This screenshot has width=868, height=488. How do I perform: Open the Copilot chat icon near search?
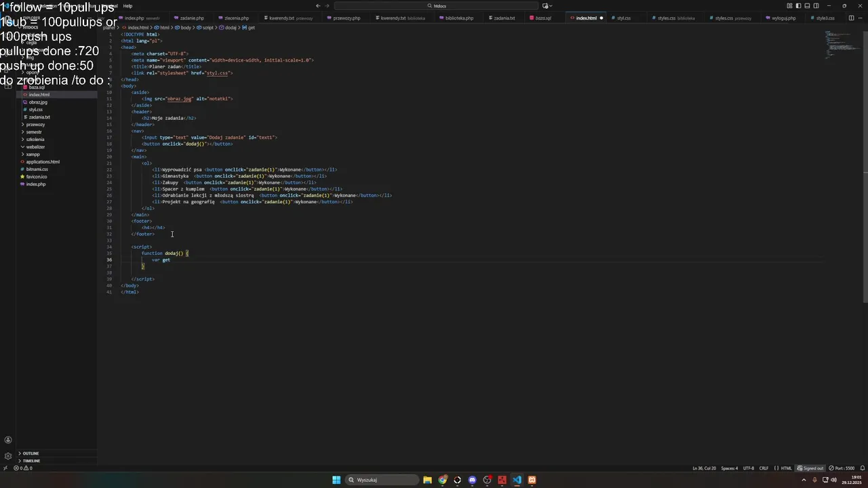click(x=545, y=5)
